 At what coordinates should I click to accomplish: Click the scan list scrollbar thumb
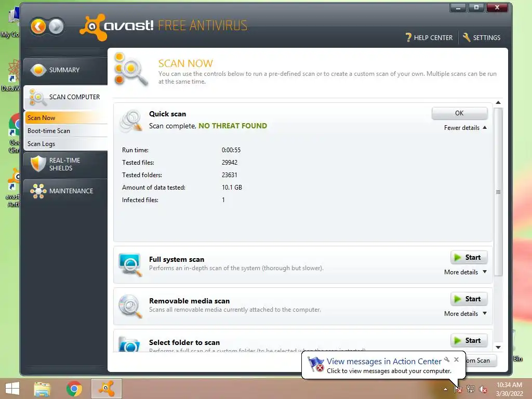[x=498, y=192]
